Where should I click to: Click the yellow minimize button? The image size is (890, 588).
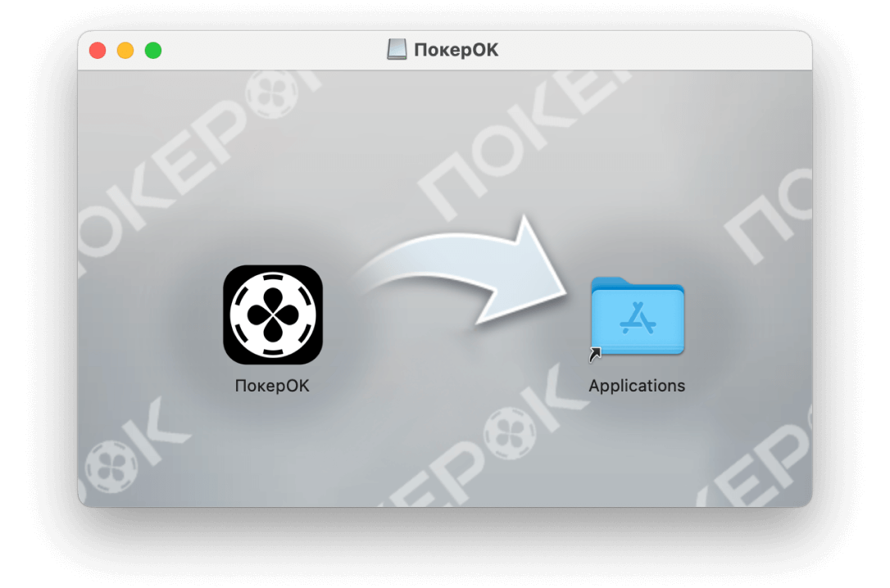pyautogui.click(x=125, y=49)
